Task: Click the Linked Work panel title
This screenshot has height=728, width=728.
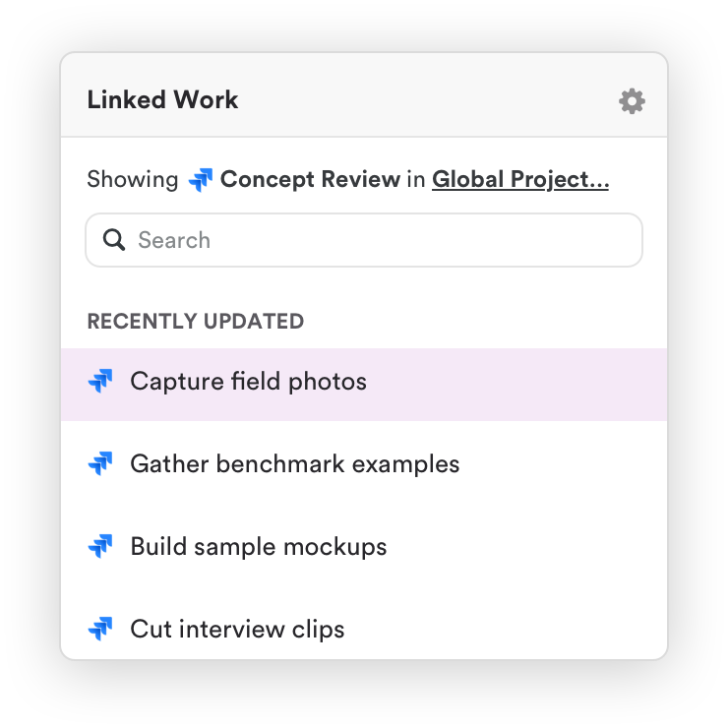Action: point(162,100)
